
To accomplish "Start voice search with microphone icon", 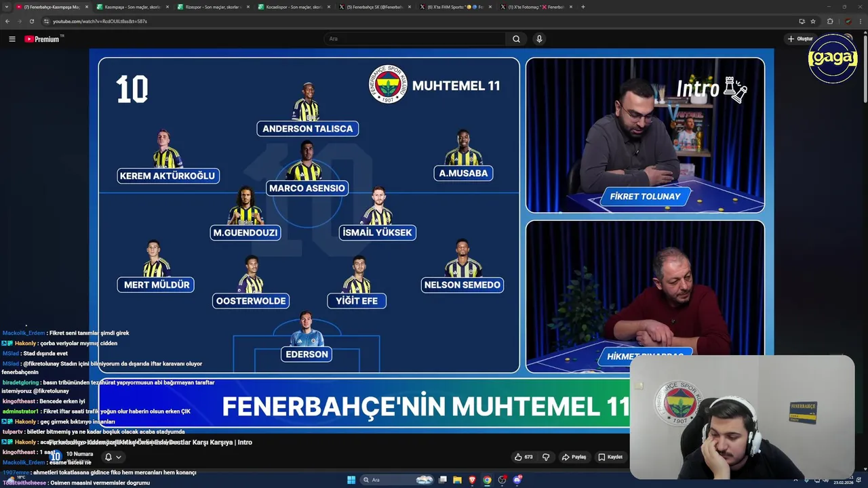I will pyautogui.click(x=539, y=39).
